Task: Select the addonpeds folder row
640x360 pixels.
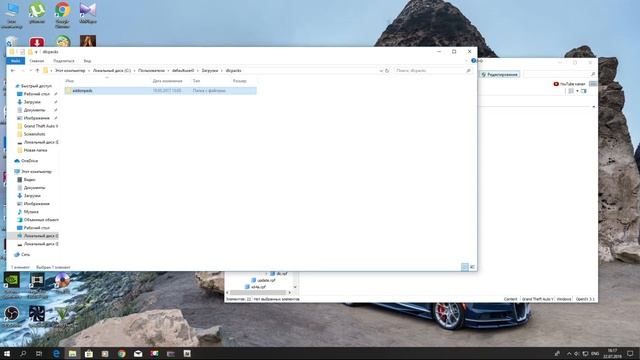Action: pyautogui.click(x=160, y=91)
